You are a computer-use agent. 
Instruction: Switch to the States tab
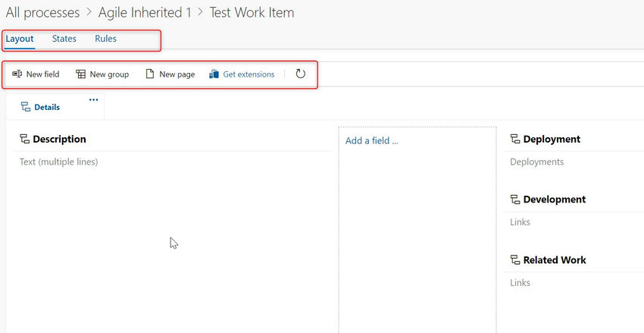[x=64, y=39]
